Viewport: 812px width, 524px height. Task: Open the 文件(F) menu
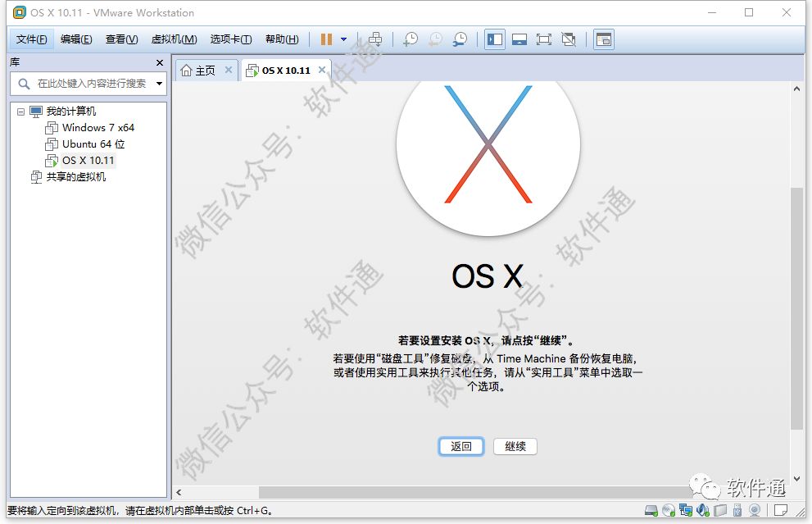(x=32, y=39)
